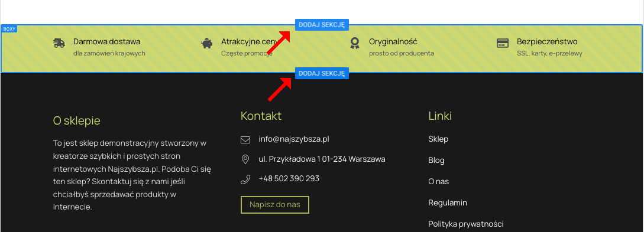Open the Sklep footer link

point(438,139)
